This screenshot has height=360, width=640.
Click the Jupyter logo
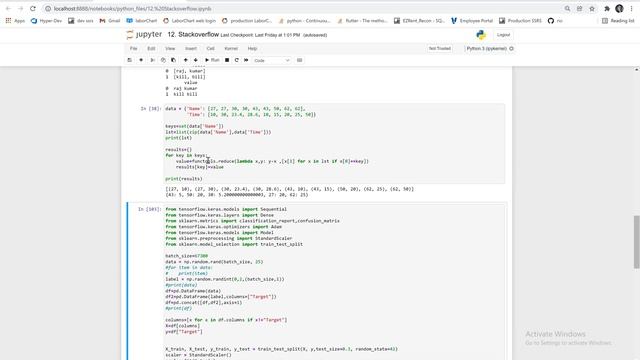(144, 35)
